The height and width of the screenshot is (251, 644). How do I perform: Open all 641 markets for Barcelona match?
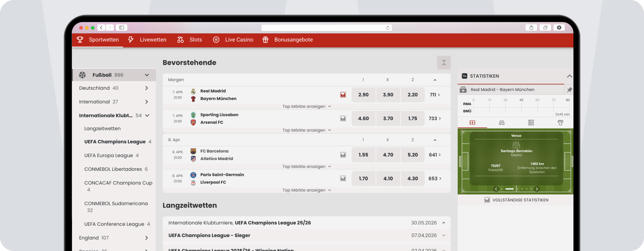click(435, 155)
